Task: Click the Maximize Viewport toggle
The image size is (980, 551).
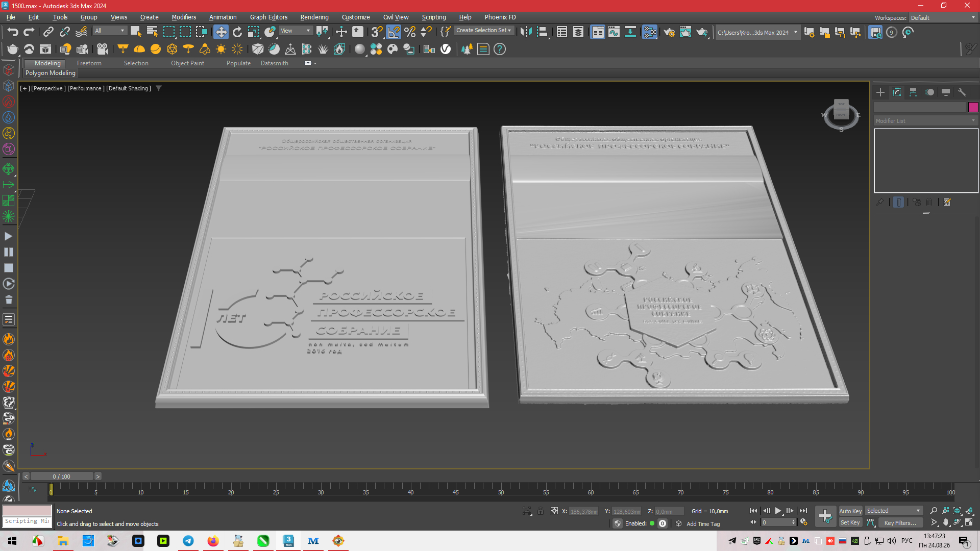Action: tap(969, 522)
